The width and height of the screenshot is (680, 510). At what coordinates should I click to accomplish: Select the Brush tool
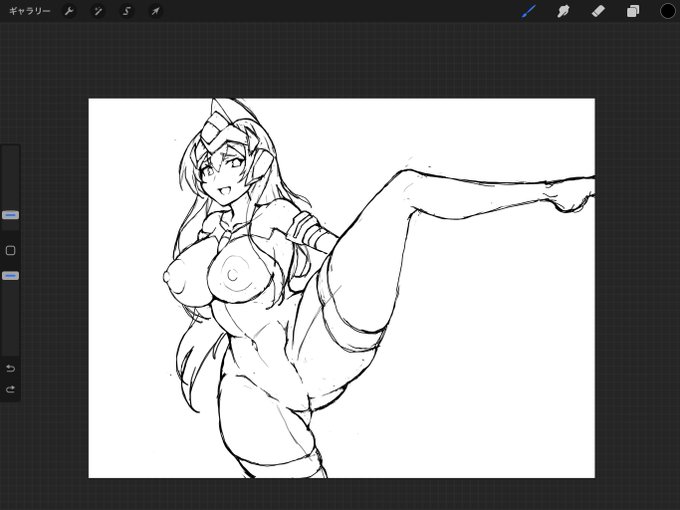pos(529,11)
